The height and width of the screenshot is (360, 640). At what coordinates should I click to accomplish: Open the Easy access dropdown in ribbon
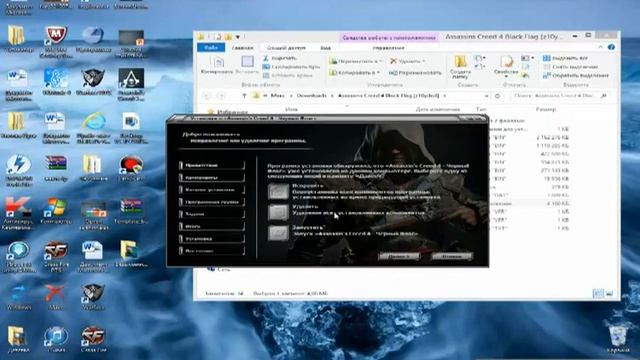479,66
